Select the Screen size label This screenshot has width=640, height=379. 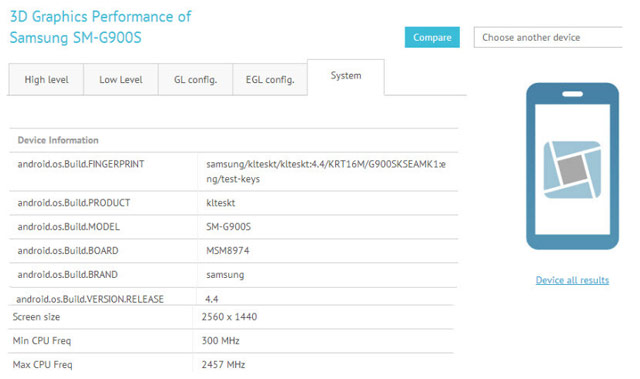tap(36, 317)
